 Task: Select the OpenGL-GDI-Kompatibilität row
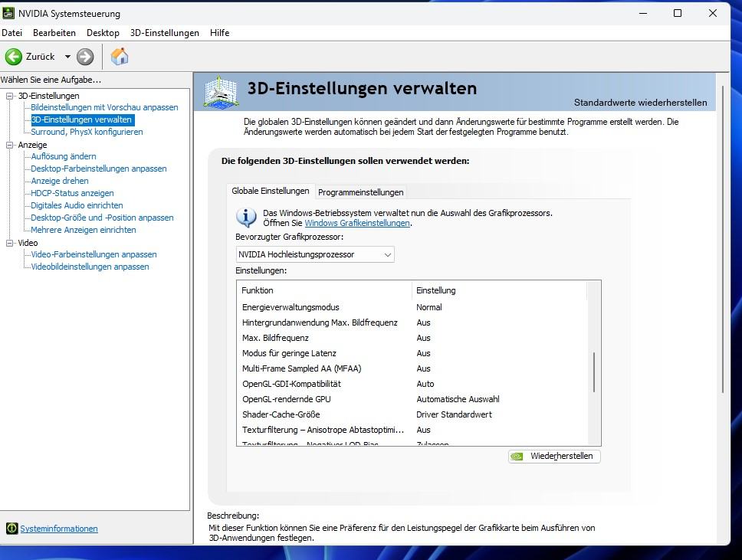[412, 384]
